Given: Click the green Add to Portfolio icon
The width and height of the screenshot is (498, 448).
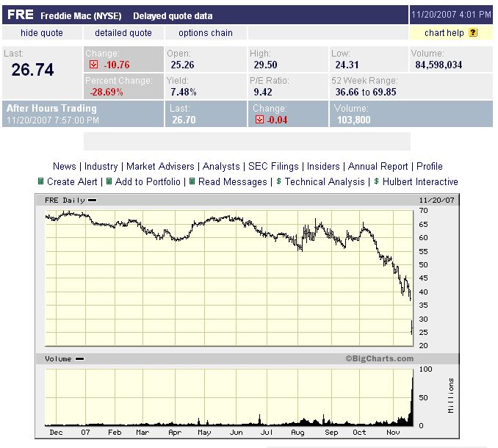Looking at the screenshot, I should (109, 181).
